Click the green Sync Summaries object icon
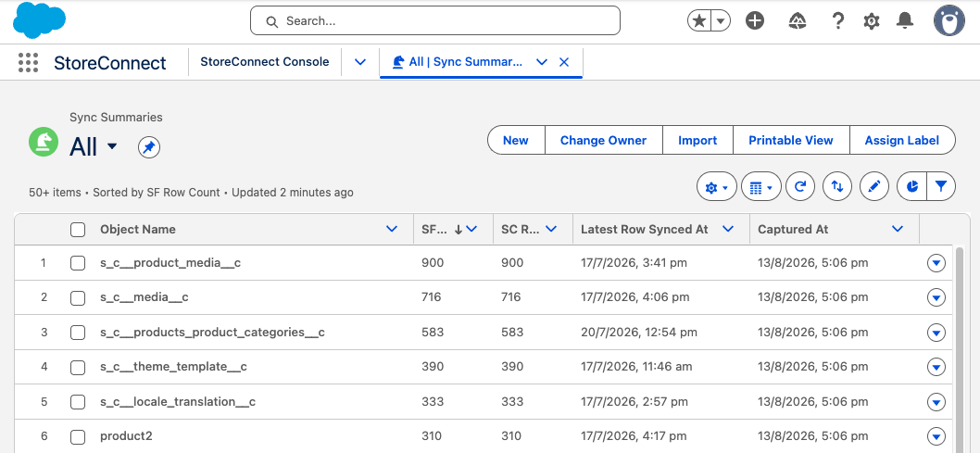The height and width of the screenshot is (453, 980). tap(44, 142)
